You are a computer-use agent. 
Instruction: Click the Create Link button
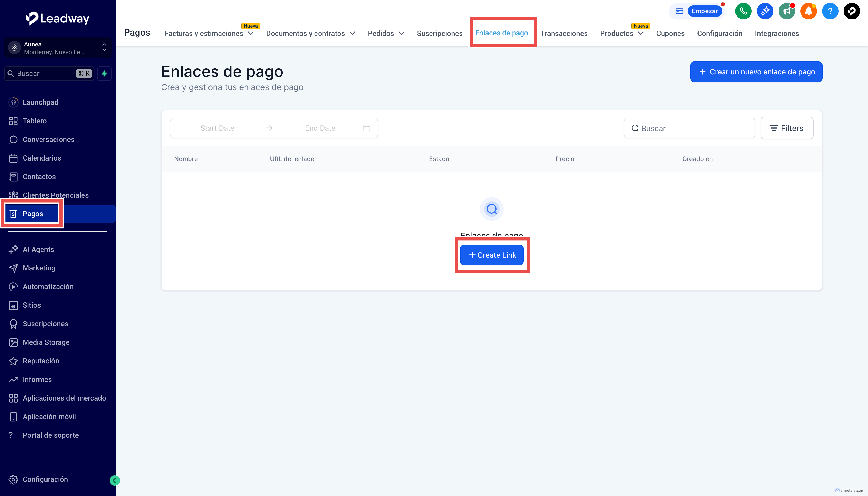click(492, 255)
